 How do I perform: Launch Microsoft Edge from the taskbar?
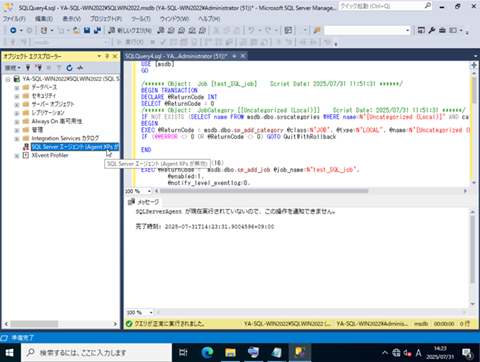(207, 352)
